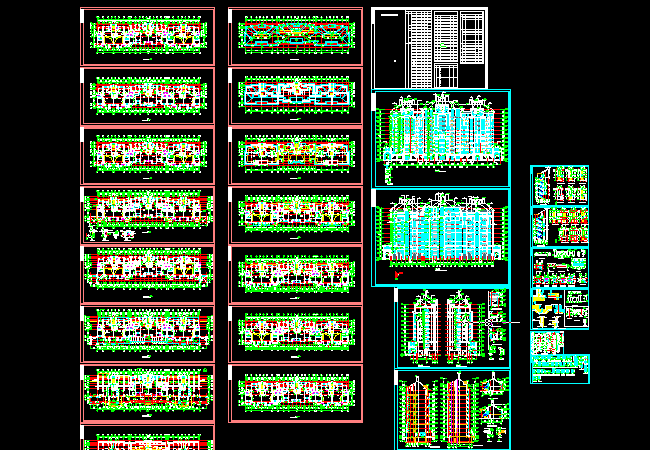The width and height of the screenshot is (650, 450).
Task: Click the lower cyan building elevation drawing
Action: point(441,237)
